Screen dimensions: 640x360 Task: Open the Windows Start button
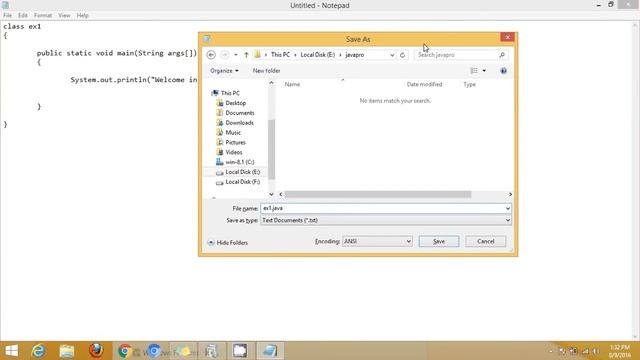coord(11,351)
